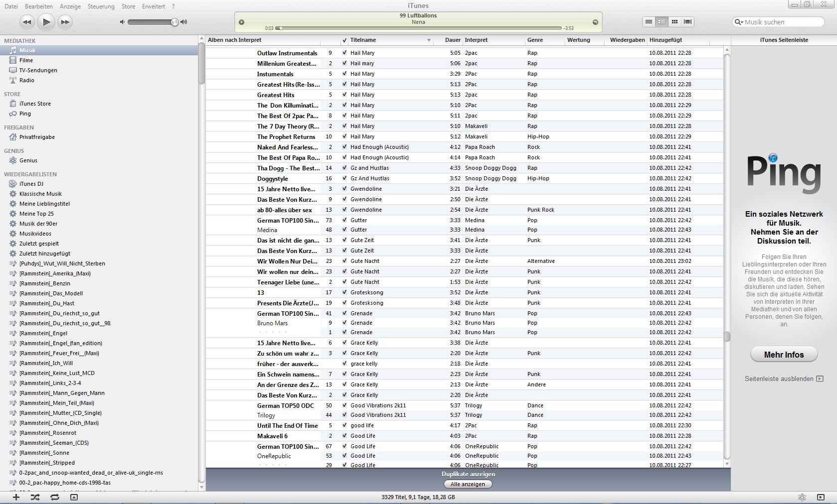
Task: Open Genius in sidebar
Action: 99,160
